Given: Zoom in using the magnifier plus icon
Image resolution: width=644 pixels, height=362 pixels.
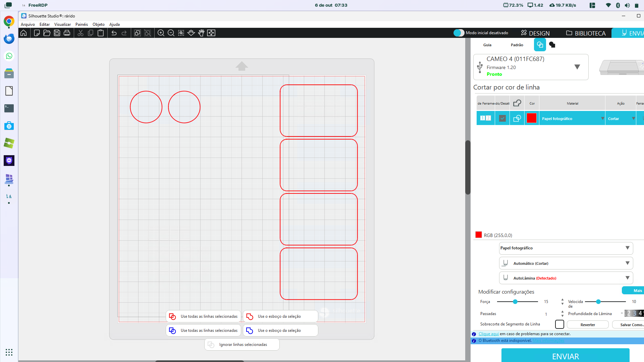Looking at the screenshot, I should [161, 33].
